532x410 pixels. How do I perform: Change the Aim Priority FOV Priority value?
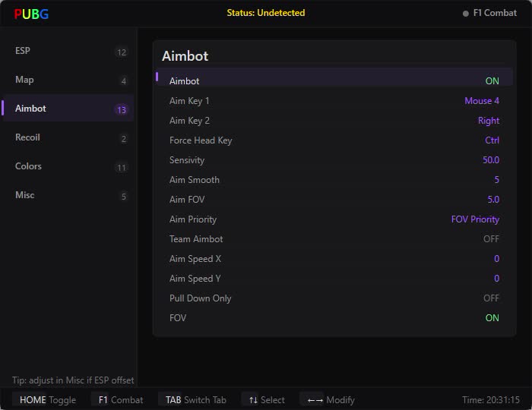point(475,219)
